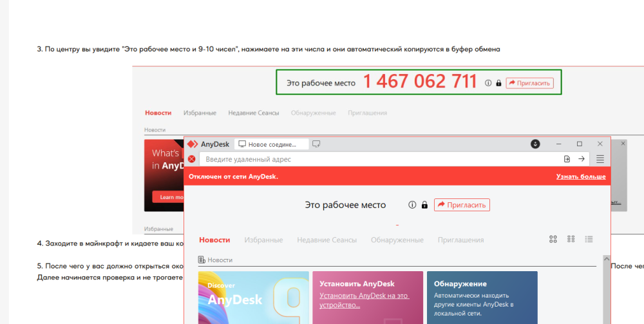Click the Отключен от сети AnyDesk. banner text

(233, 176)
